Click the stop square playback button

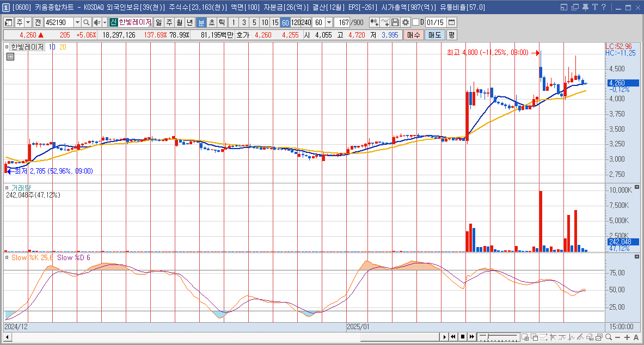463,337
